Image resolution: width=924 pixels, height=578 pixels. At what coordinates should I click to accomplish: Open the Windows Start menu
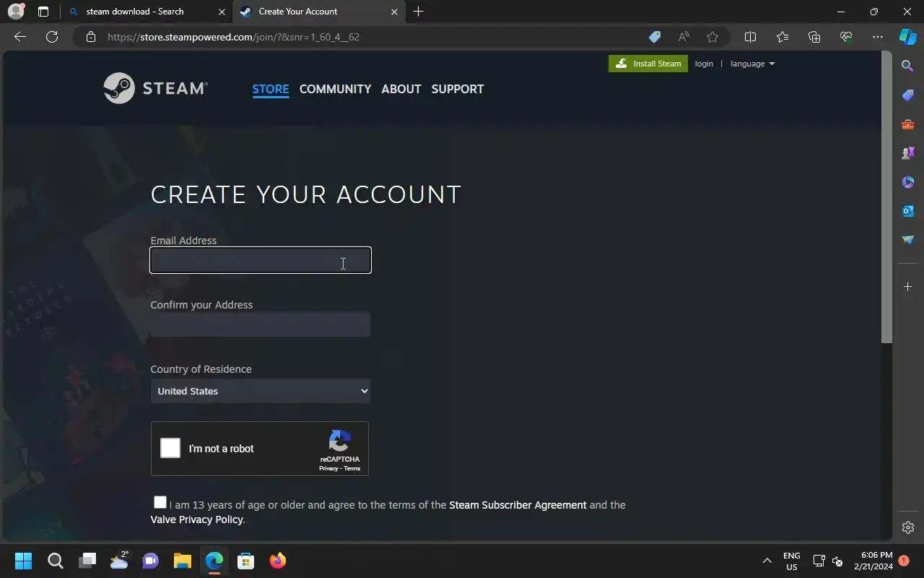[23, 561]
